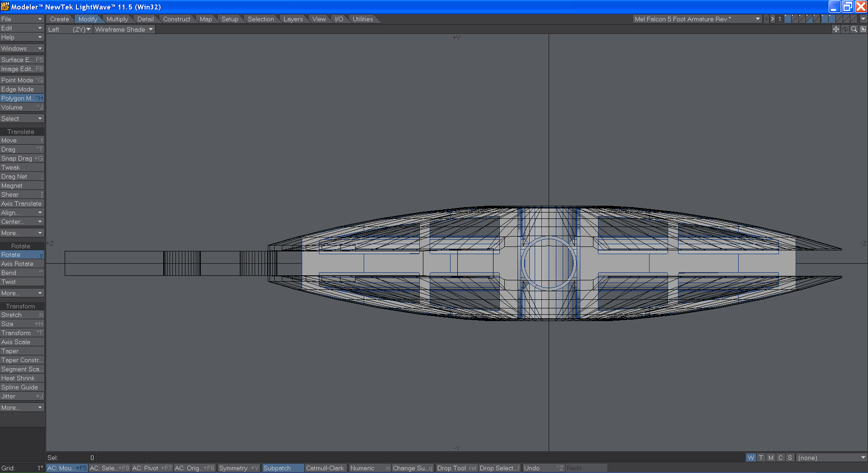
Task: Toggle Morph map mode M button
Action: point(771,458)
